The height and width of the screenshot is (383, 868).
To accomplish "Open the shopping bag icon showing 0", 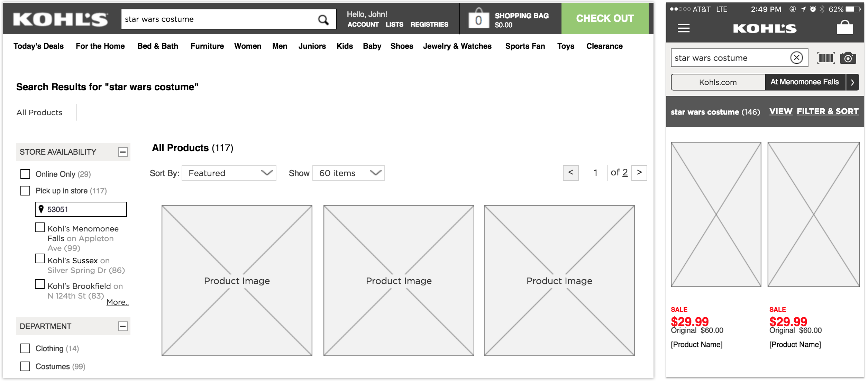I will 478,18.
